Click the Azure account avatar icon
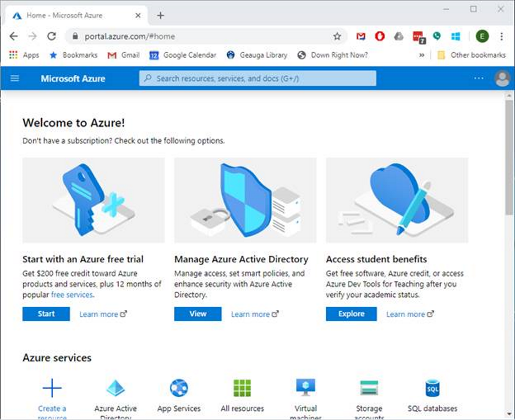The width and height of the screenshot is (515, 420). pos(502,79)
